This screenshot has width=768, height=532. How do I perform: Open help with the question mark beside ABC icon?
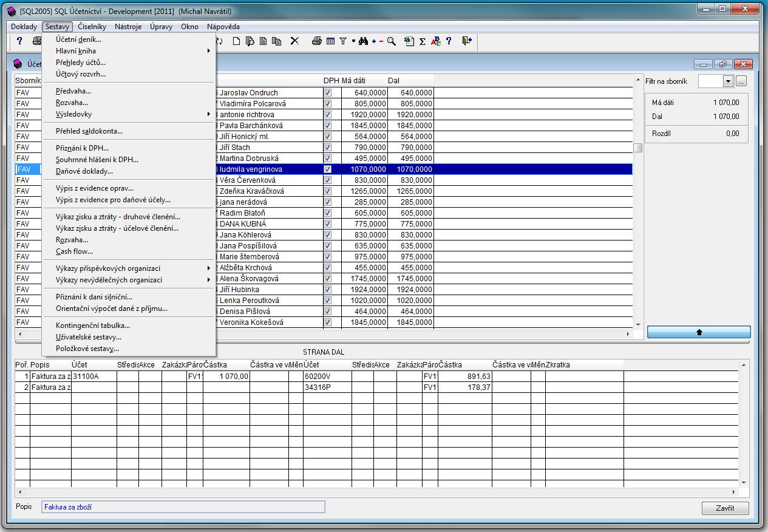449,41
